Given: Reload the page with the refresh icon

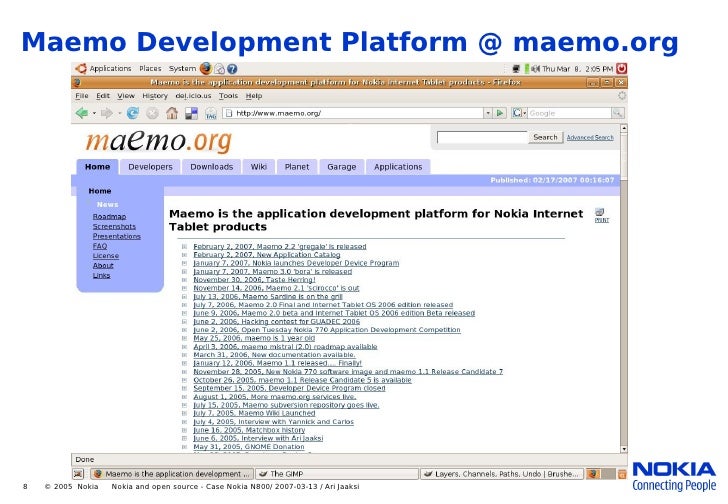Looking at the screenshot, I should coord(133,113).
